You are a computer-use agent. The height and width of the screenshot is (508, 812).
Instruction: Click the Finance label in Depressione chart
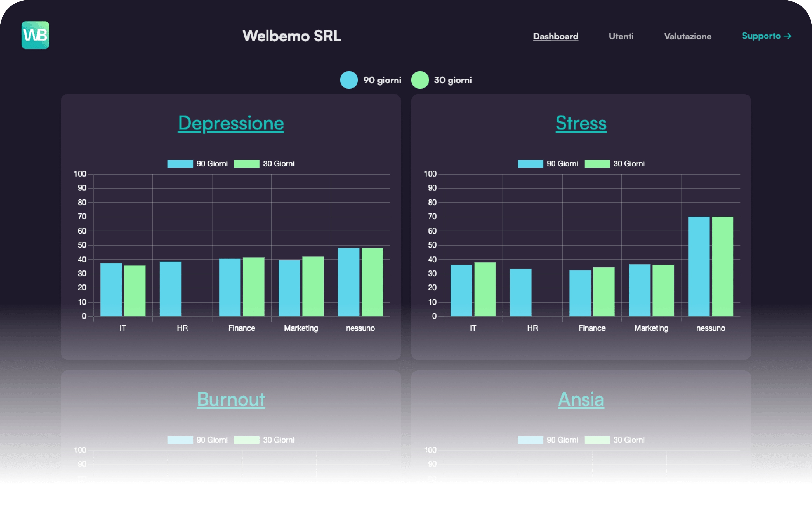pyautogui.click(x=242, y=328)
